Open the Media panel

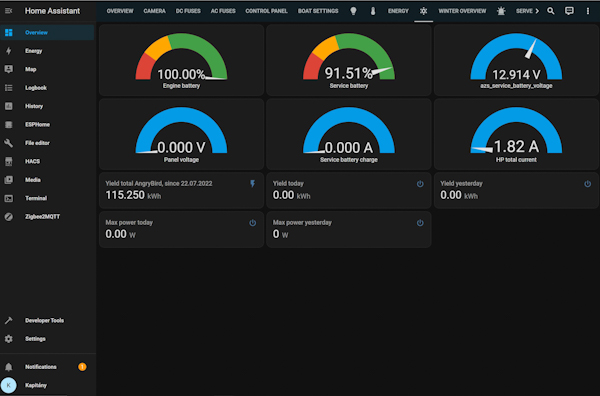47,179
